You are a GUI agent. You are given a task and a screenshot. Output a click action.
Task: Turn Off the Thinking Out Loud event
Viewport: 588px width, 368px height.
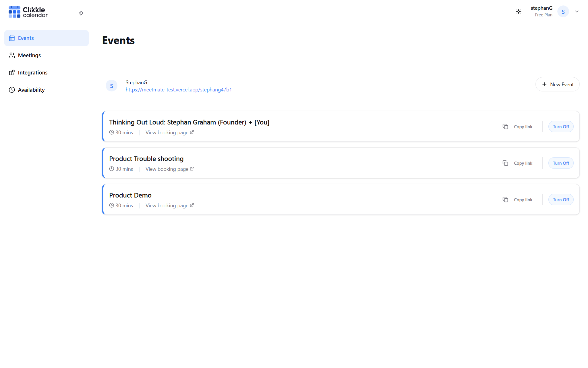click(x=561, y=126)
